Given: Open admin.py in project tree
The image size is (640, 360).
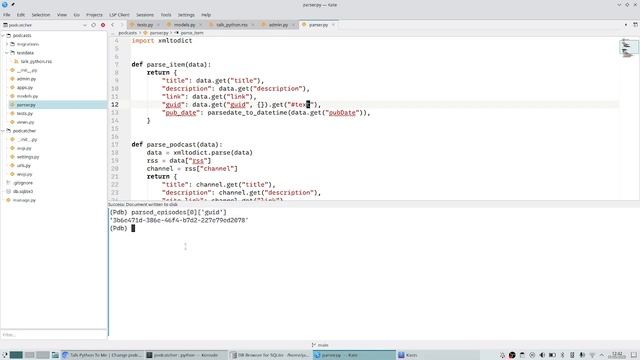Looking at the screenshot, I should click(x=26, y=79).
